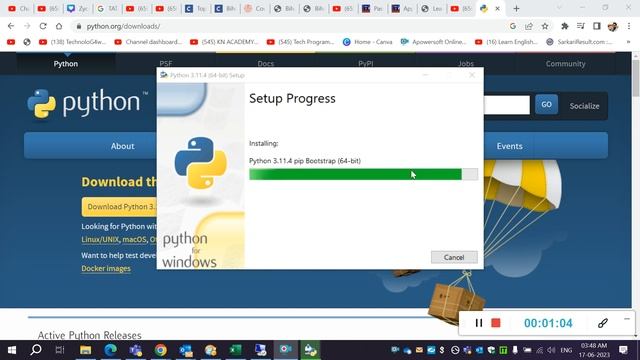Viewport: 640px width, 360px height.
Task: Open the Community section on python.org
Action: pos(565,64)
